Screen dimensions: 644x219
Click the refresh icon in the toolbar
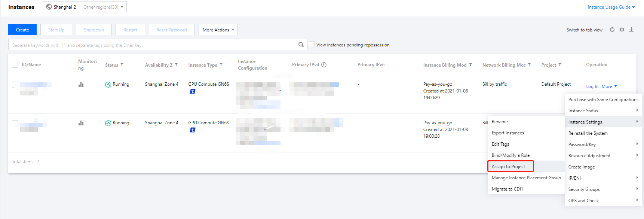click(x=612, y=30)
